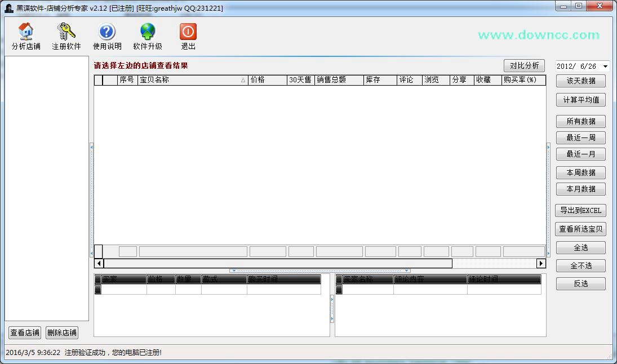Click the 查看店铺 view shop button
Screen dimensions: 617x364
pos(24,332)
